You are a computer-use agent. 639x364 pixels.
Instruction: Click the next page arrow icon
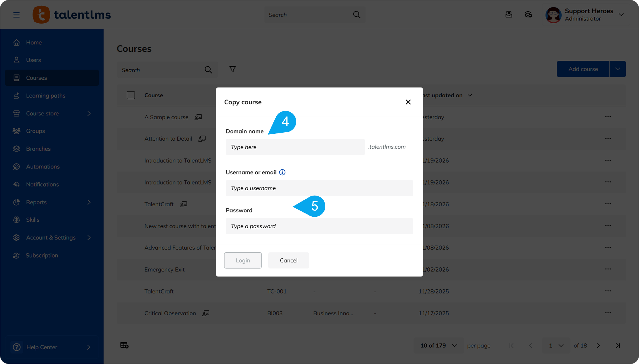coord(598,345)
